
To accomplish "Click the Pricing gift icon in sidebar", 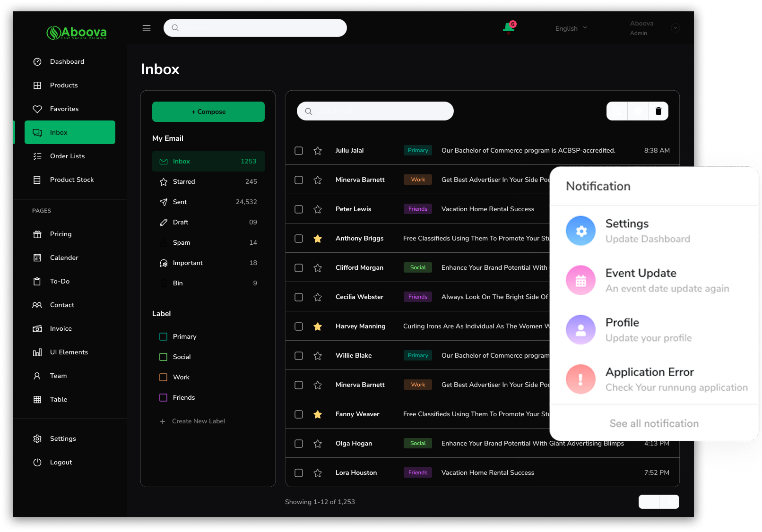I will (x=37, y=234).
